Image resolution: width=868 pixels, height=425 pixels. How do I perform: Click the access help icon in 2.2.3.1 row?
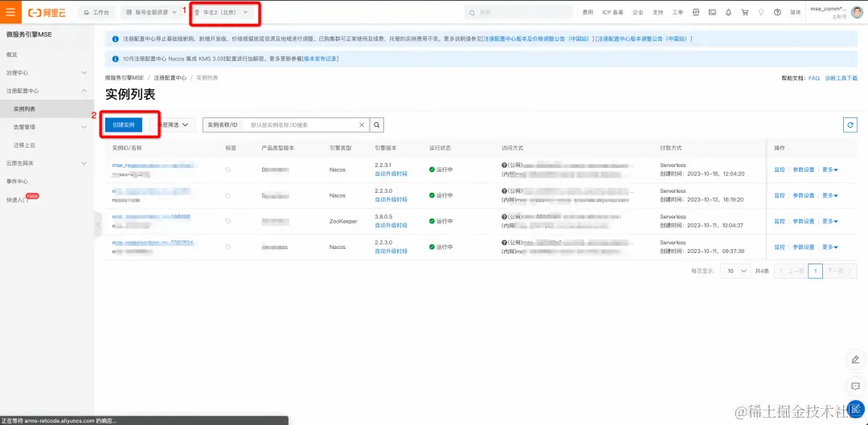click(504, 166)
